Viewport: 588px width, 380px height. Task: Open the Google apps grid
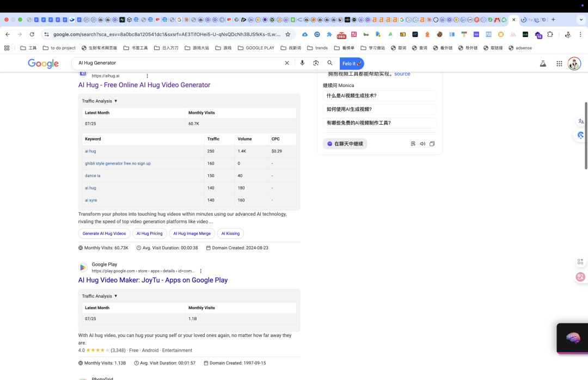[x=559, y=64]
